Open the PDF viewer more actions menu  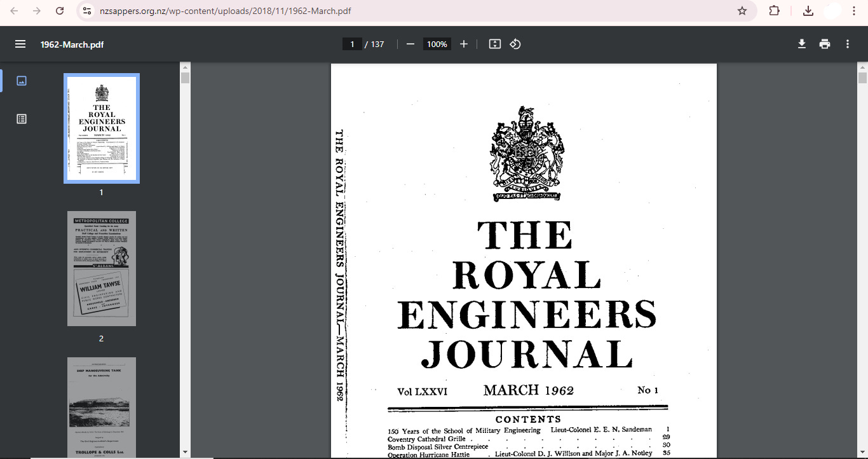848,44
